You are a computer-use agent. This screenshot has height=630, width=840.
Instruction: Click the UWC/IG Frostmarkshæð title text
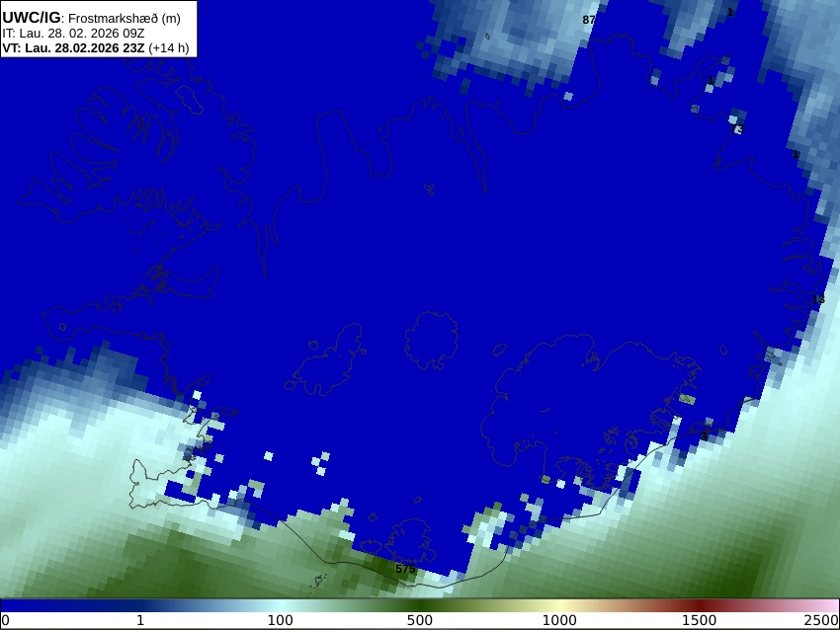pos(91,18)
